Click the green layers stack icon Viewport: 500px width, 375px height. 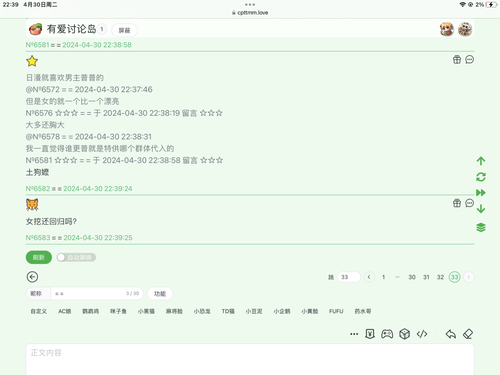pyautogui.click(x=481, y=228)
